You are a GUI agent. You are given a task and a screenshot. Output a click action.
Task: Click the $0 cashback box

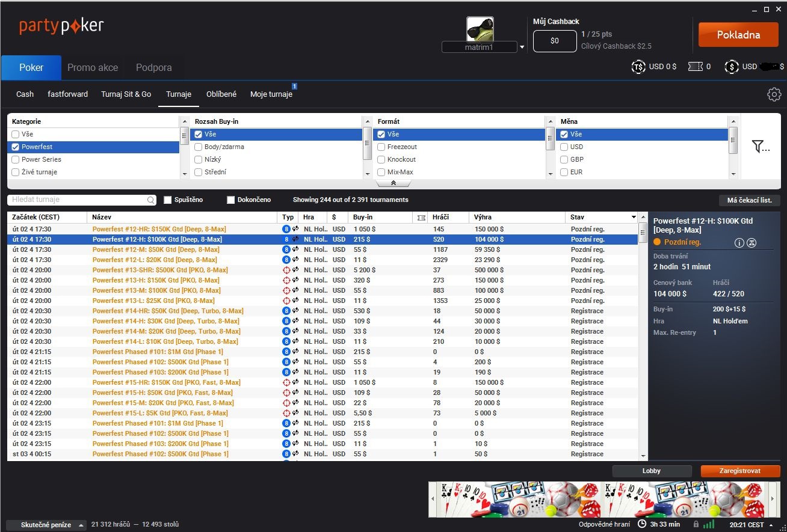click(555, 41)
